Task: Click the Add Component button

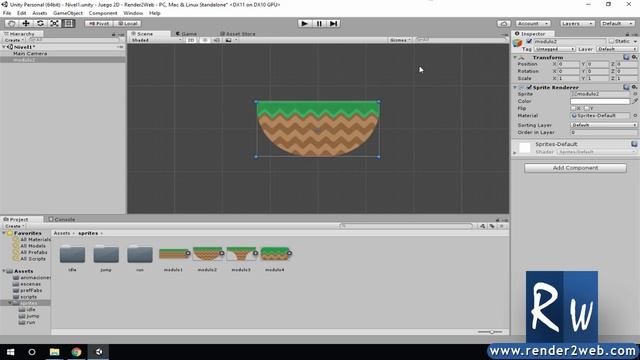Action: point(576,168)
